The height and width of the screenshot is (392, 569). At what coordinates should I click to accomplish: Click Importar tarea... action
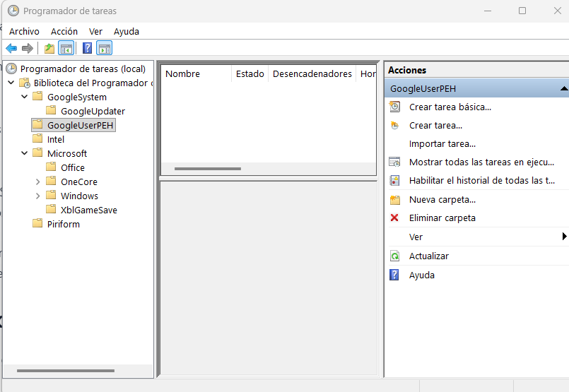(442, 144)
